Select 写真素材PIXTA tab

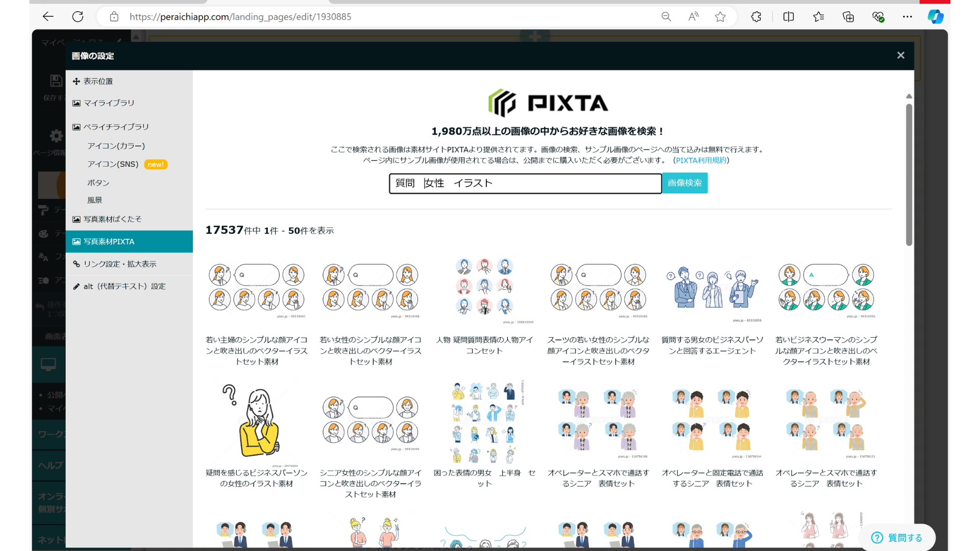[129, 242]
